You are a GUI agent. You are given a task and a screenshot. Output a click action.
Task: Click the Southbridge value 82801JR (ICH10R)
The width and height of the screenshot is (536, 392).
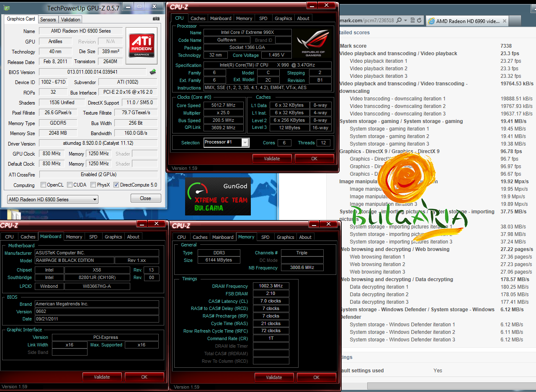tap(97, 278)
